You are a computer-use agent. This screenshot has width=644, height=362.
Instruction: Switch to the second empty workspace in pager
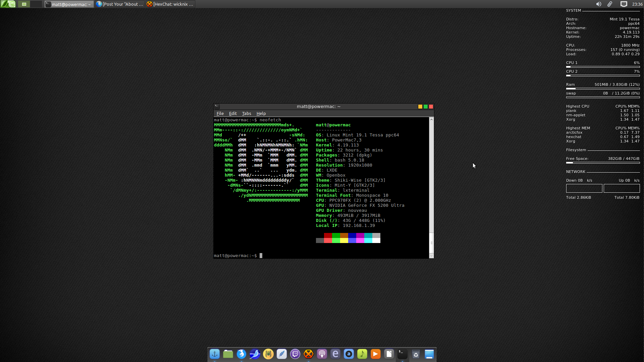(x=36, y=4)
